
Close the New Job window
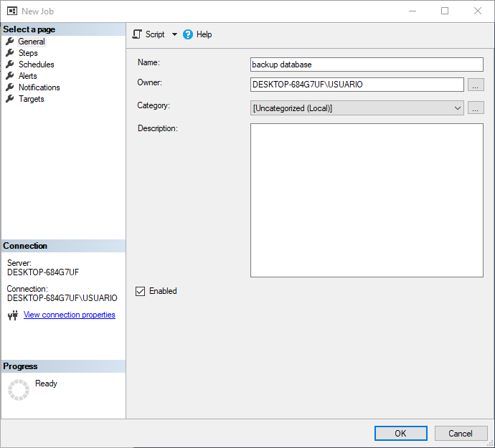coord(478,11)
